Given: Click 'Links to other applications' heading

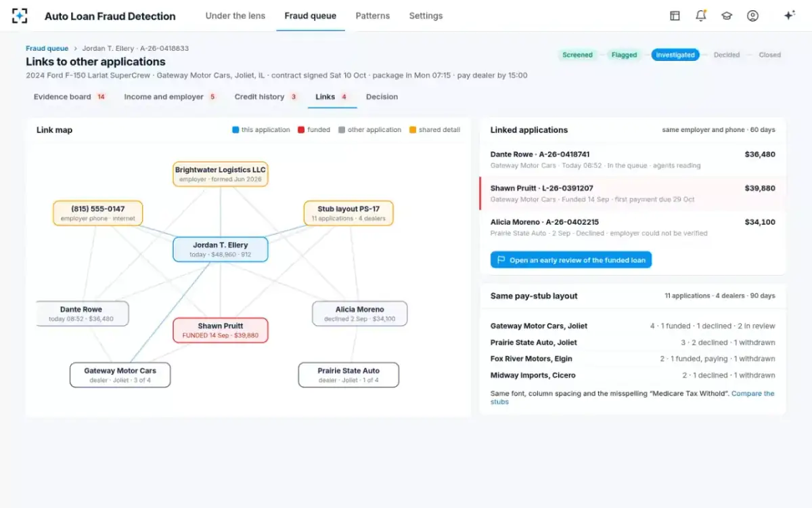Looking at the screenshot, I should (x=95, y=62).
